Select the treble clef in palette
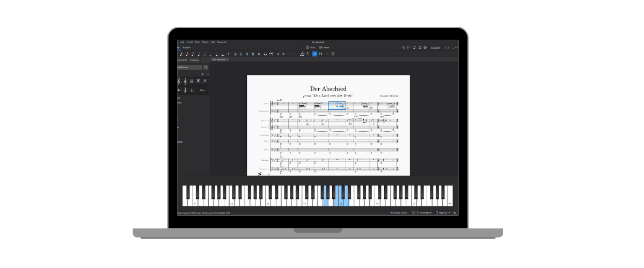The image size is (644, 268). (179, 81)
